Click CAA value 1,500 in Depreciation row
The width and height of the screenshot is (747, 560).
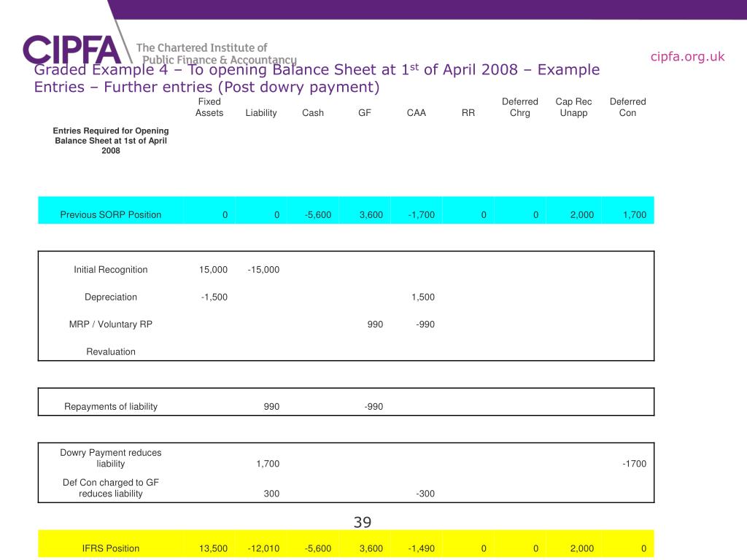423,297
